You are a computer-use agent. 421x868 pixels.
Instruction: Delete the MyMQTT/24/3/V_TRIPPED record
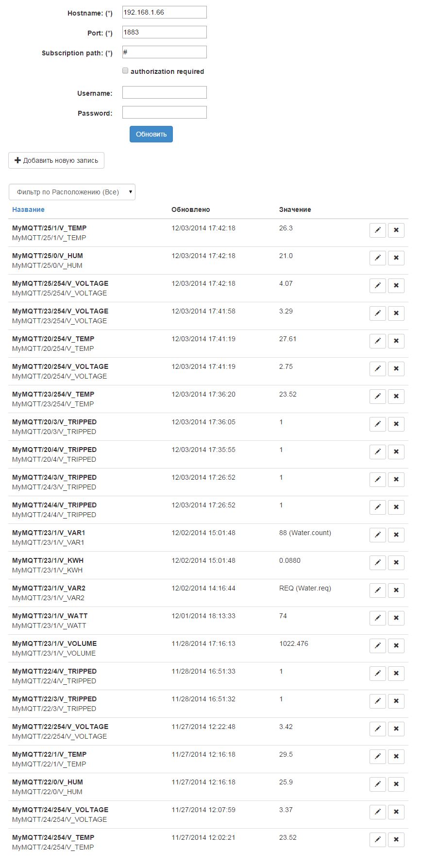pos(396,479)
